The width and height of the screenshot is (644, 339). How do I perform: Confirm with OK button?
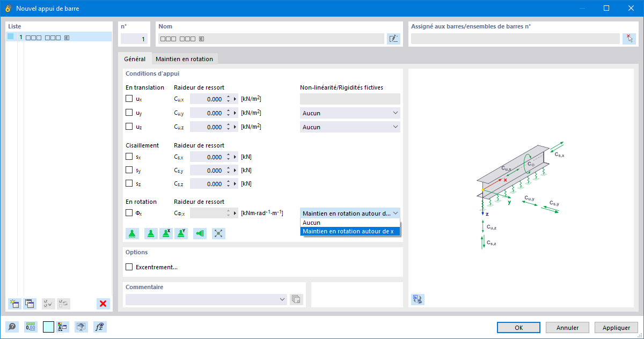(518, 327)
